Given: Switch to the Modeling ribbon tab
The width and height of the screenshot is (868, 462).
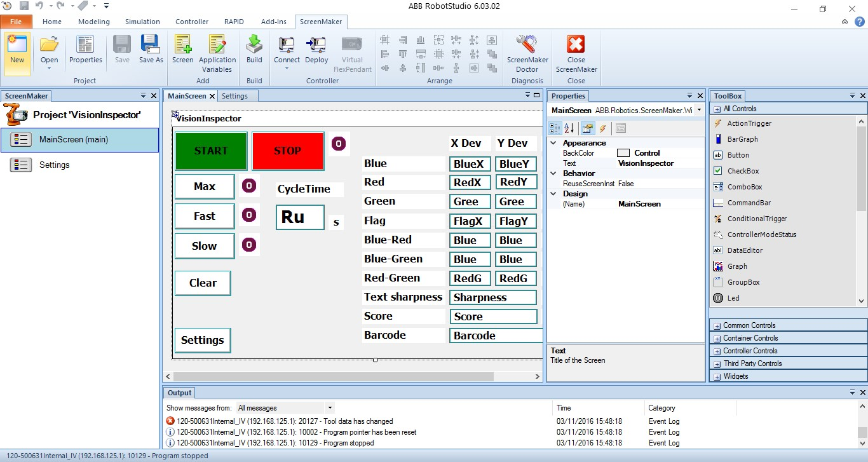Looking at the screenshot, I should [94, 22].
